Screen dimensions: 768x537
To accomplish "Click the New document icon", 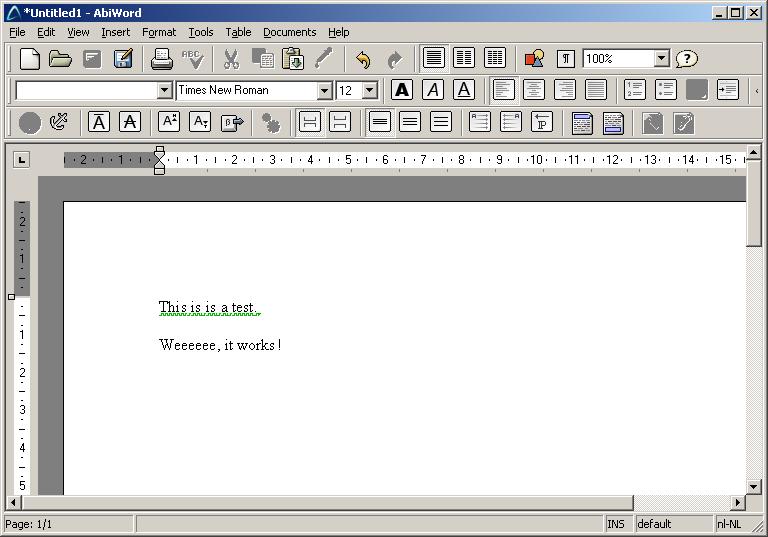I will (30, 59).
